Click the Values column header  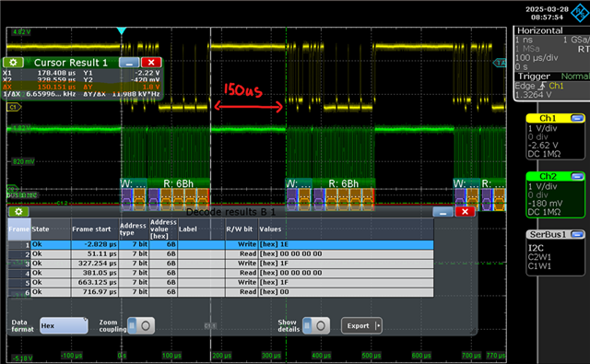pyautogui.click(x=346, y=229)
